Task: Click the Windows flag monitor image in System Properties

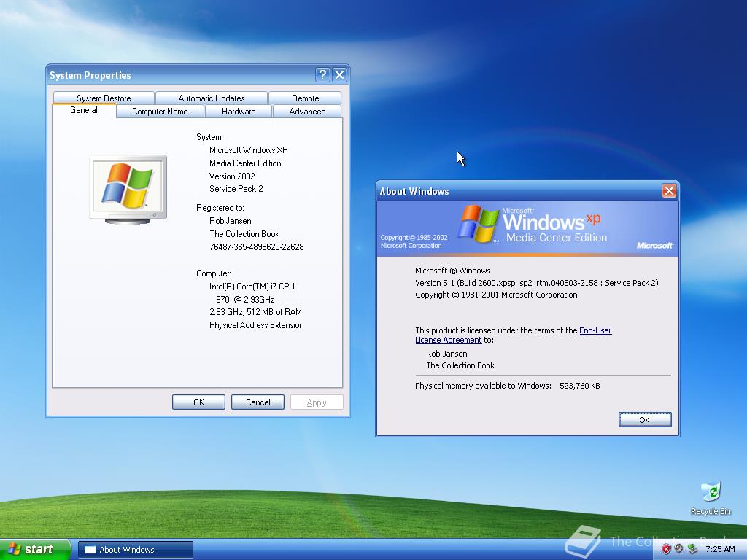Action: pyautogui.click(x=128, y=189)
